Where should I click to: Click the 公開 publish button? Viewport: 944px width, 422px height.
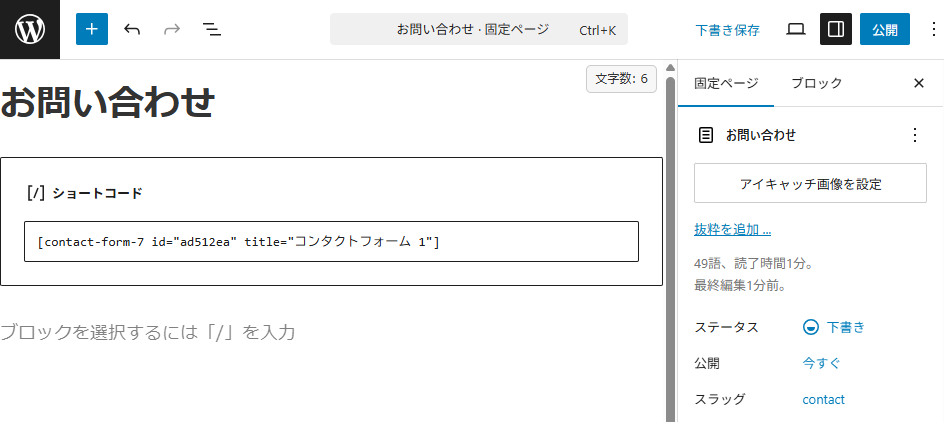coord(884,29)
